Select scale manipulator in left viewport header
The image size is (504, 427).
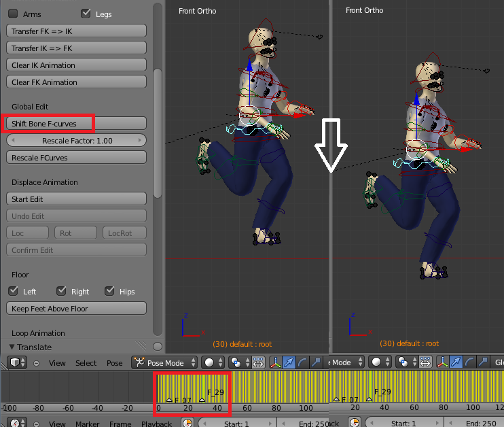(x=315, y=362)
